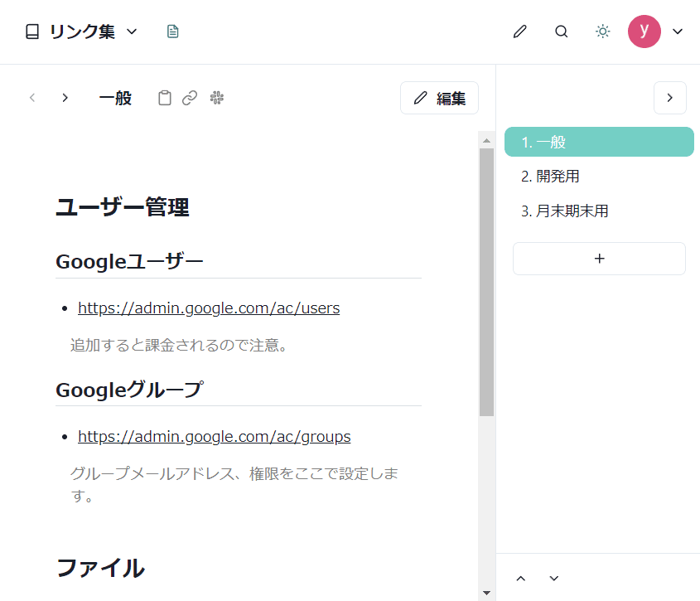Open search with the magnifier icon
The height and width of the screenshot is (601, 700).
[x=561, y=32]
